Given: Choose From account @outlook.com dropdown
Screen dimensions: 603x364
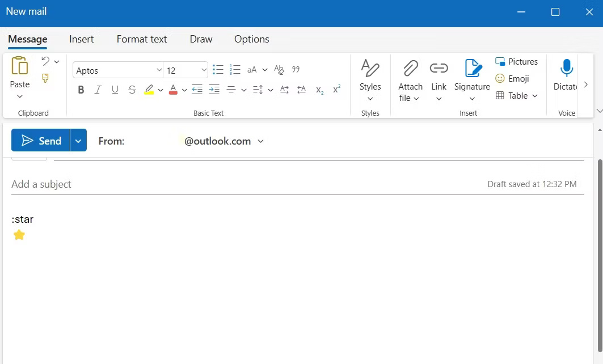Looking at the screenshot, I should [x=224, y=141].
